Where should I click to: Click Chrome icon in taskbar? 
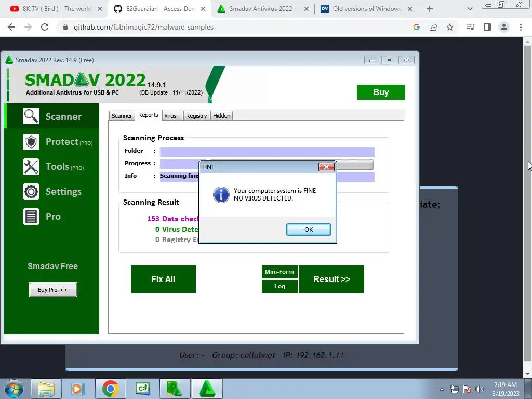(x=110, y=389)
